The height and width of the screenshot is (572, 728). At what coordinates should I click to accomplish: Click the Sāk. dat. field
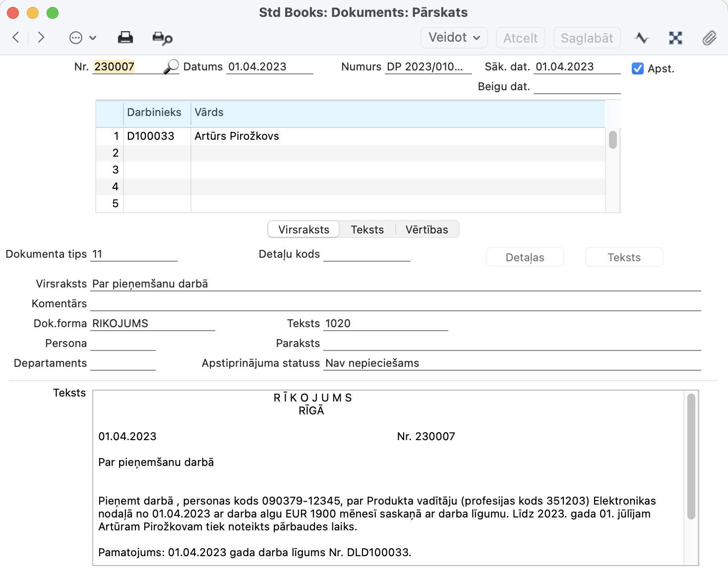point(577,66)
